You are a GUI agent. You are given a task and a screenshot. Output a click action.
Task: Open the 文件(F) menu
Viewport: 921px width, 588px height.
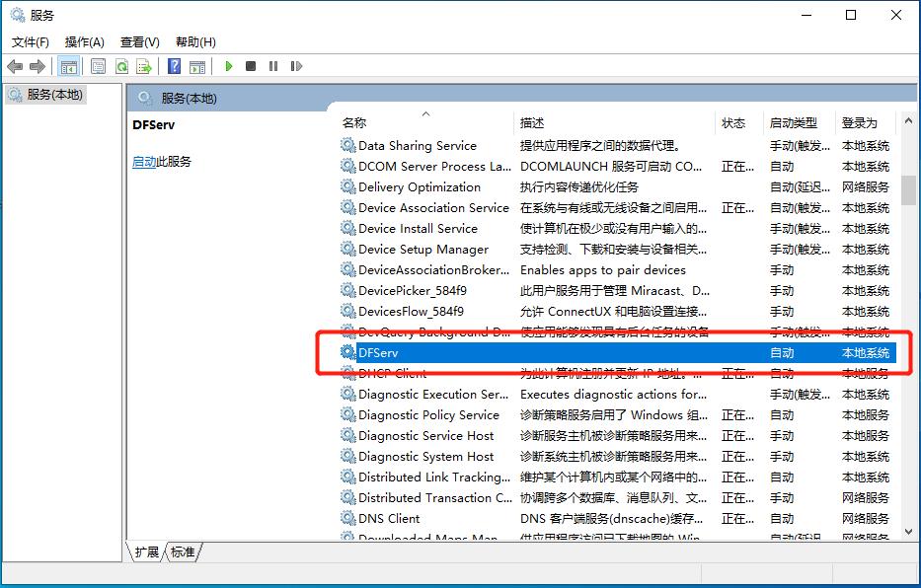tap(30, 41)
